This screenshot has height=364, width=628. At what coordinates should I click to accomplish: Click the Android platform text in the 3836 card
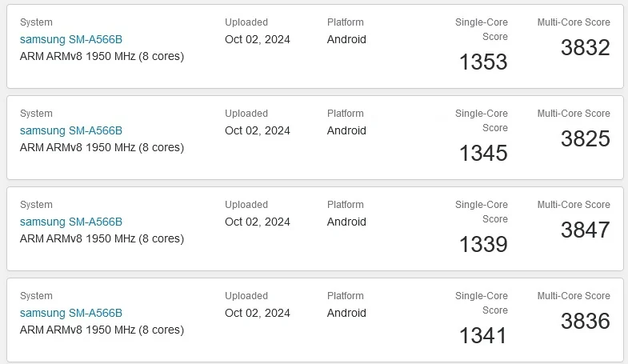click(x=346, y=313)
